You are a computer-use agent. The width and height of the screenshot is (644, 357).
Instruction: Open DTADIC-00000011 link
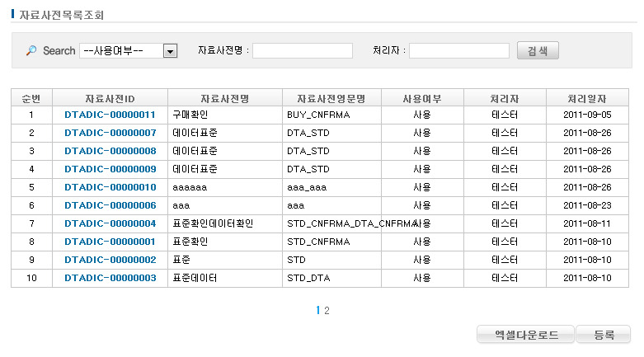tap(110, 115)
